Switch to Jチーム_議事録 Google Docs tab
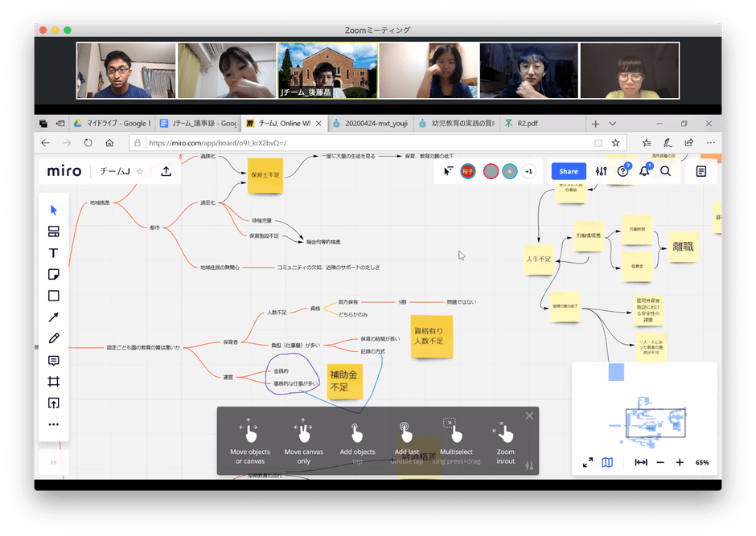 pos(199,123)
